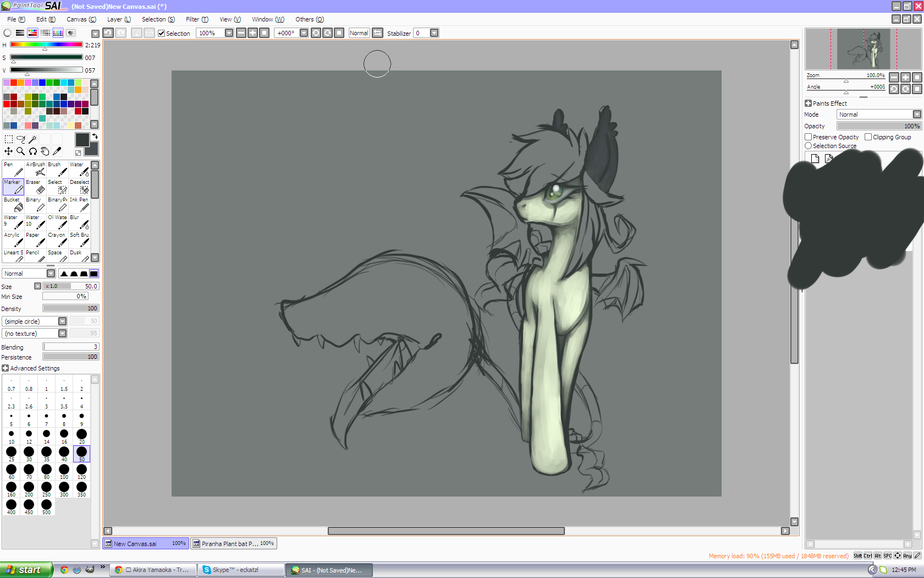Open the Filter menu
Viewport: 924px width, 578px height.
click(196, 19)
